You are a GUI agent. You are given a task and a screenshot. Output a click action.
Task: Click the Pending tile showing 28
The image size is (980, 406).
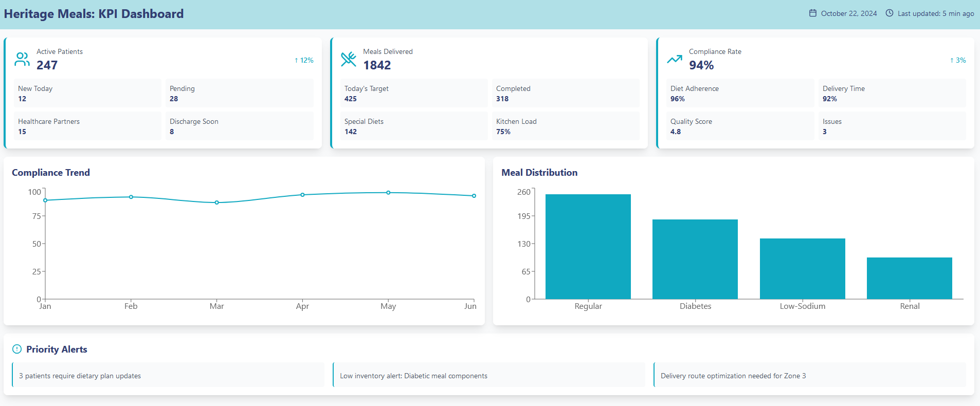(x=240, y=93)
